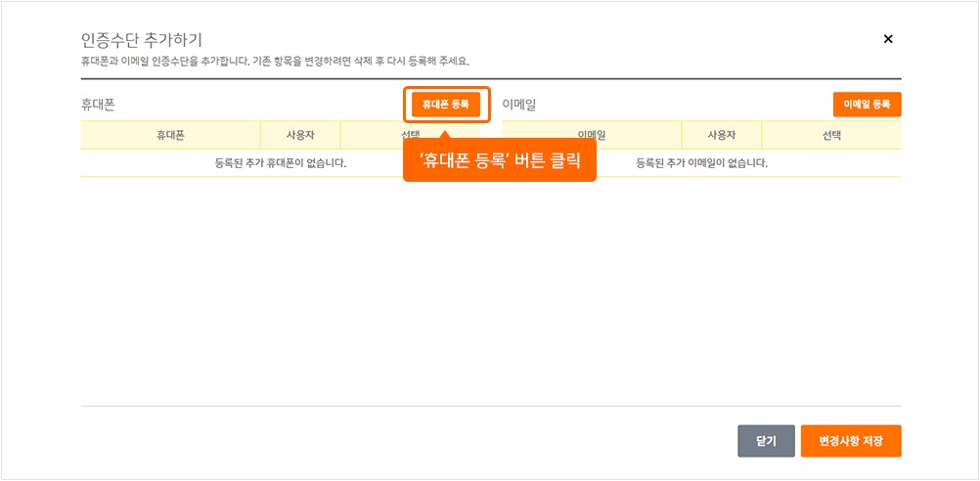Save changes with 변경사항 저장 button
This screenshot has height=481, width=980.
coord(851,441)
